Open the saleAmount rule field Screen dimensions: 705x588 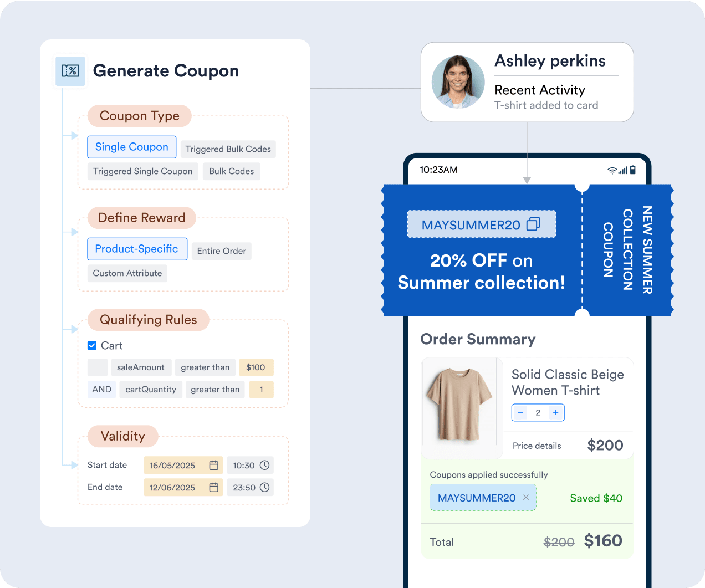(141, 367)
